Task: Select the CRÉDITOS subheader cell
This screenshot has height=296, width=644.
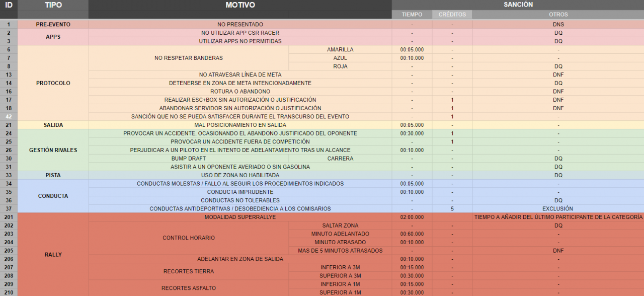Action: 452,15
